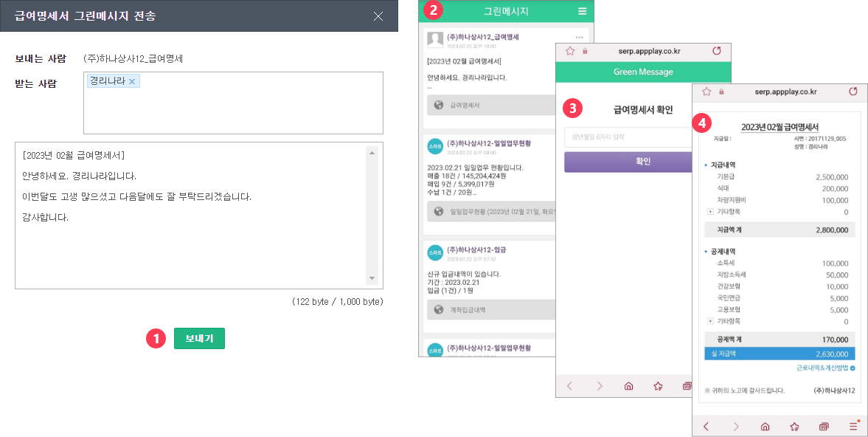This screenshot has width=868, height=437.
Task: Bookmark star in the payslip browser window
Action: [706, 92]
